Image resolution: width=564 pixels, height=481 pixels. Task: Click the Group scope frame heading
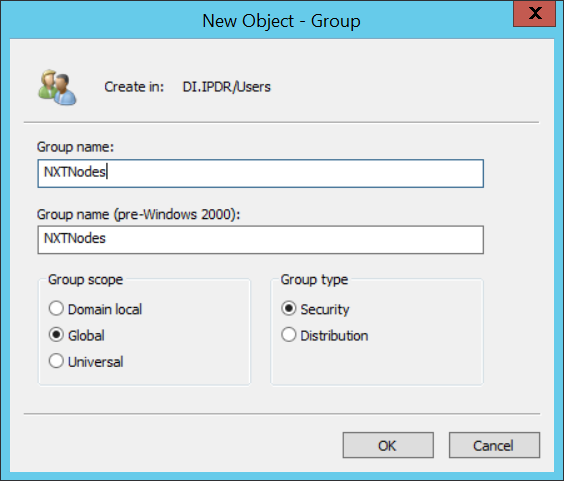click(86, 280)
